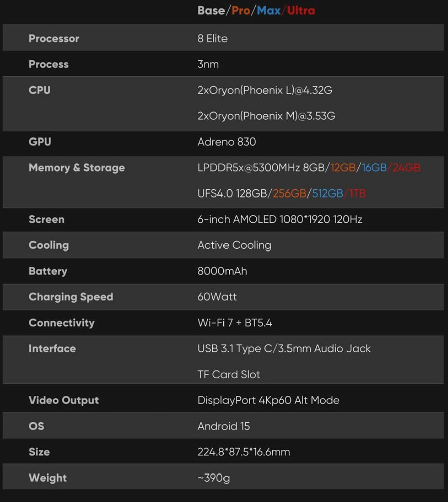Pick the red 1TB storage option
448x502 pixels.
357,193
